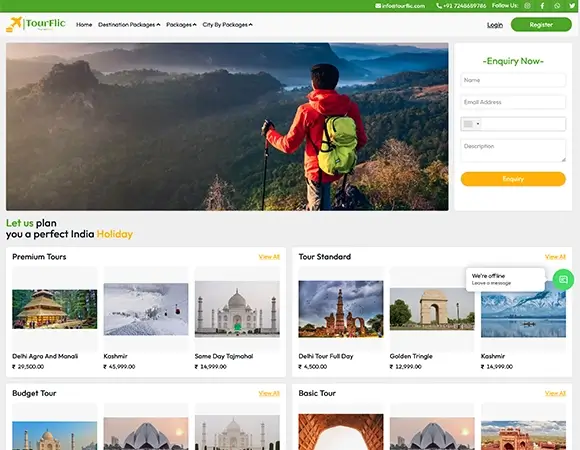
Task: Expand City By Packages menu
Action: click(x=227, y=25)
